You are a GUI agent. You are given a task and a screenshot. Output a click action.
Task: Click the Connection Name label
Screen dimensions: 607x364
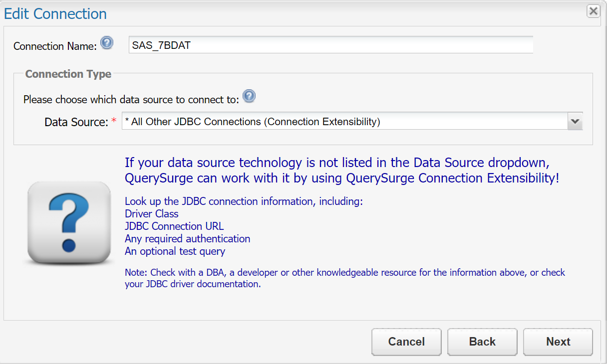coord(55,46)
